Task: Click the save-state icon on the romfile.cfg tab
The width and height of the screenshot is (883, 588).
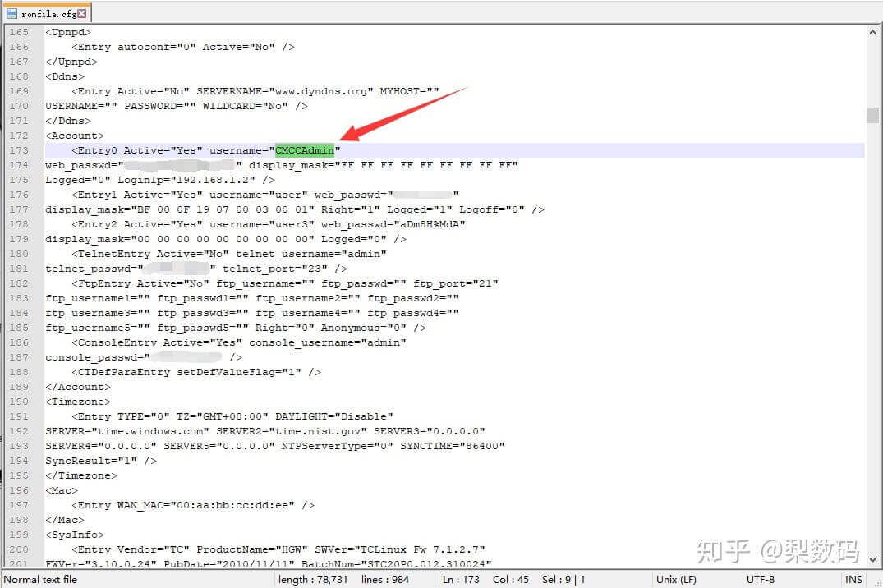Action: 12,13
